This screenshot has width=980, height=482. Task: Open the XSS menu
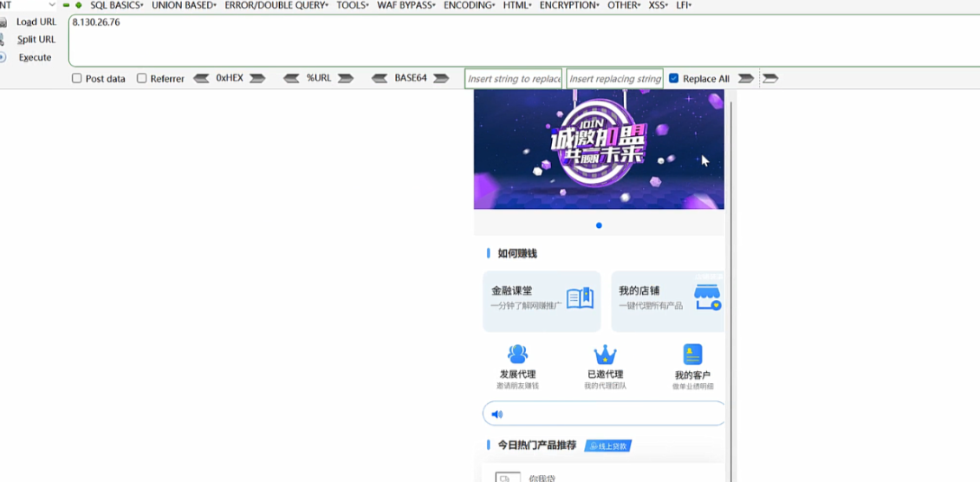[x=659, y=5]
